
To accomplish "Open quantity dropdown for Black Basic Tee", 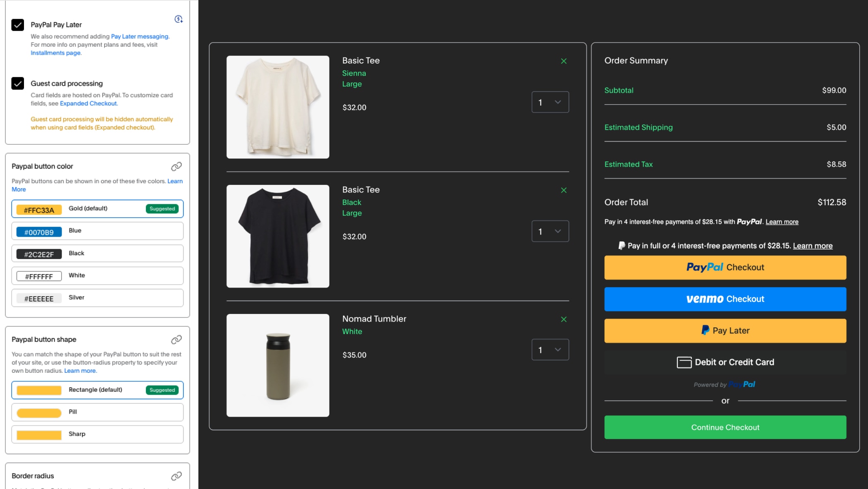I will (x=550, y=231).
